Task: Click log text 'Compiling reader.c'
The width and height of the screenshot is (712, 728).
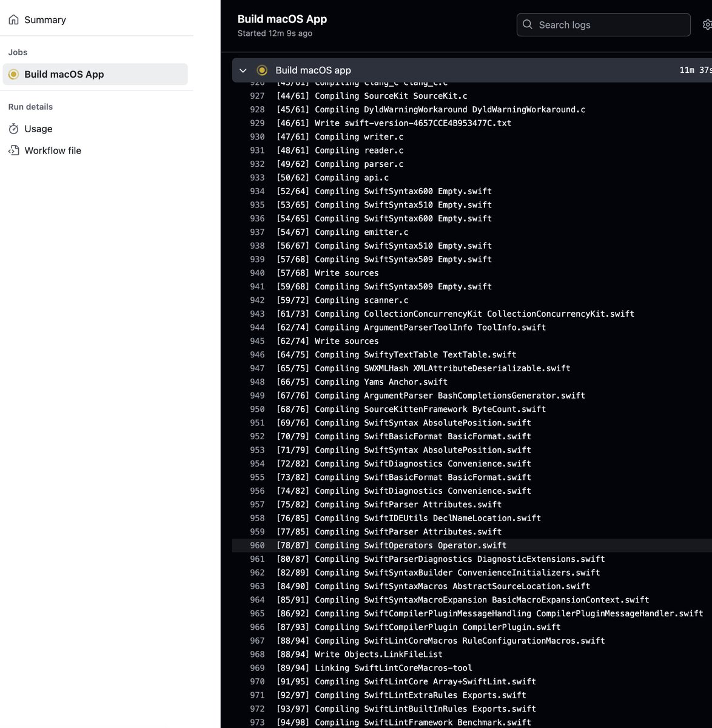Action: [x=359, y=150]
